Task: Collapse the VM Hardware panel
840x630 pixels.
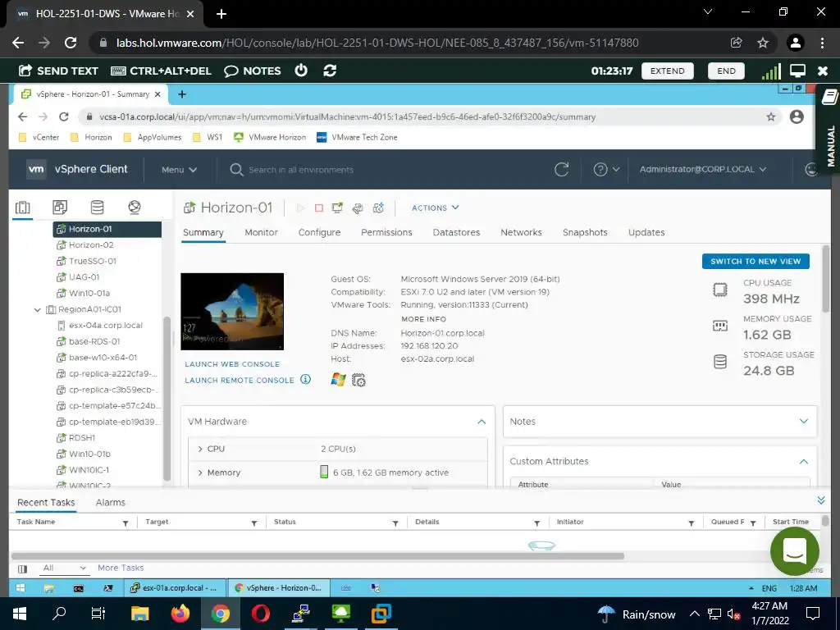Action: pos(482,422)
